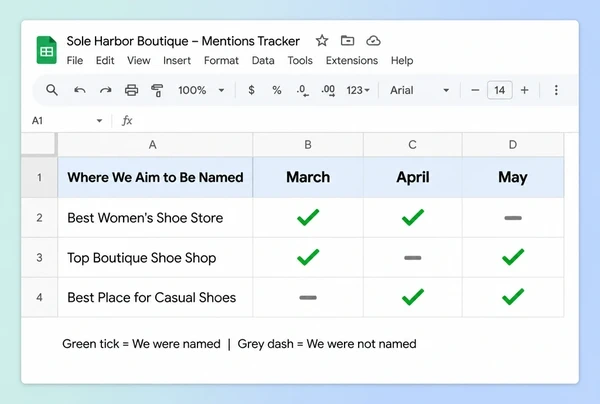This screenshot has width=600, height=404.
Task: Format as currency with dollar icon
Action: [251, 90]
